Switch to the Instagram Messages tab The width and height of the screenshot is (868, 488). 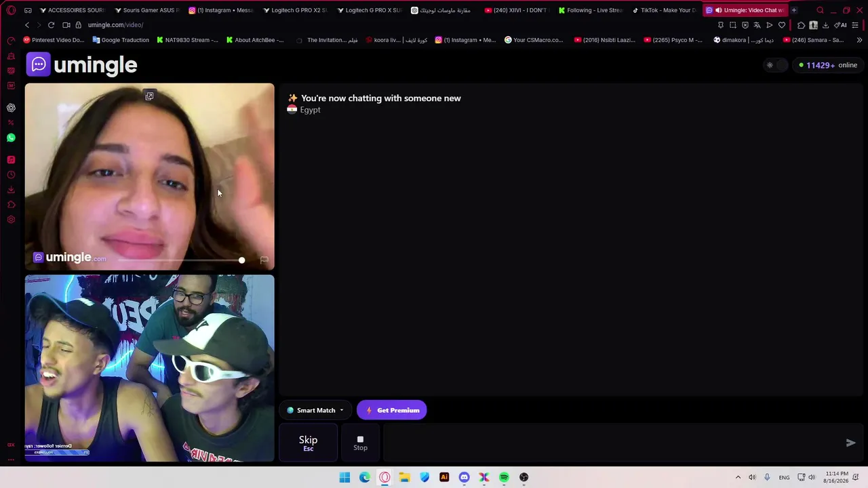pyautogui.click(x=220, y=10)
